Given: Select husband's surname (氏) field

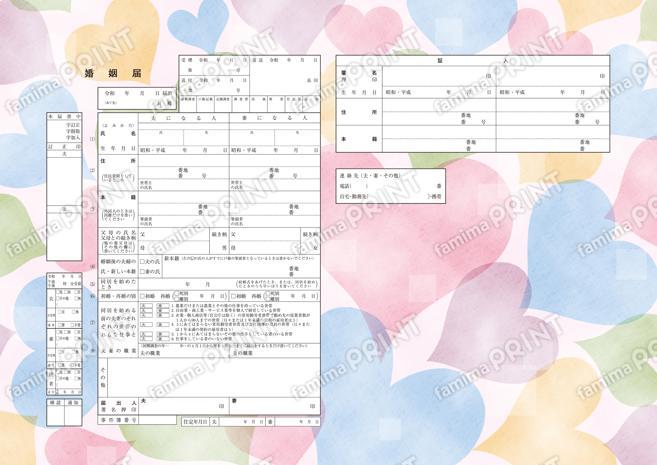Looking at the screenshot, I should (161, 137).
